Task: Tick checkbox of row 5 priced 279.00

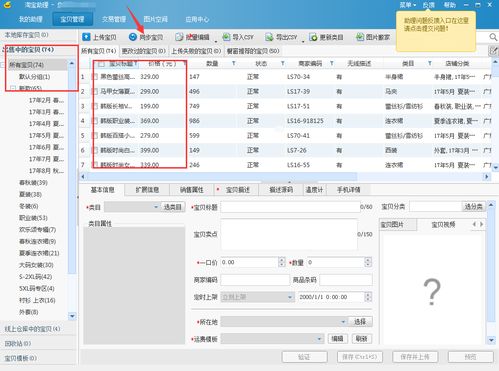Action: tap(95, 136)
